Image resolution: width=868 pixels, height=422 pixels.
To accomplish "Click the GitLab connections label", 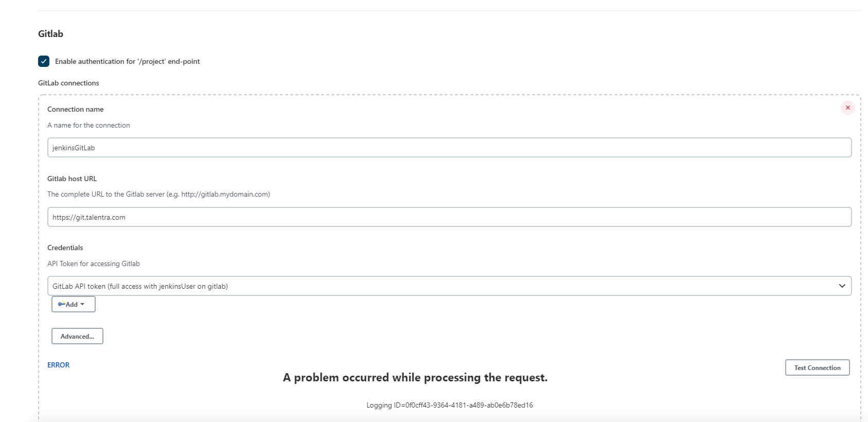I will coord(68,83).
